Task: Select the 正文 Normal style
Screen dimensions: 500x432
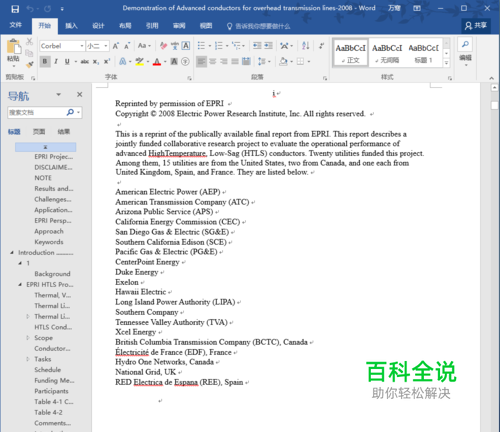Action: pos(350,53)
